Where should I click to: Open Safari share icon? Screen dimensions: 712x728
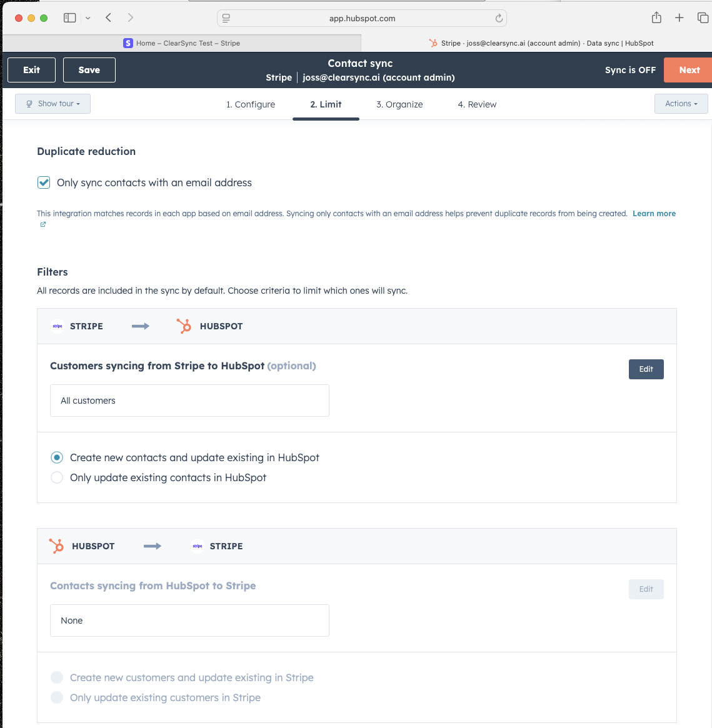656,17
